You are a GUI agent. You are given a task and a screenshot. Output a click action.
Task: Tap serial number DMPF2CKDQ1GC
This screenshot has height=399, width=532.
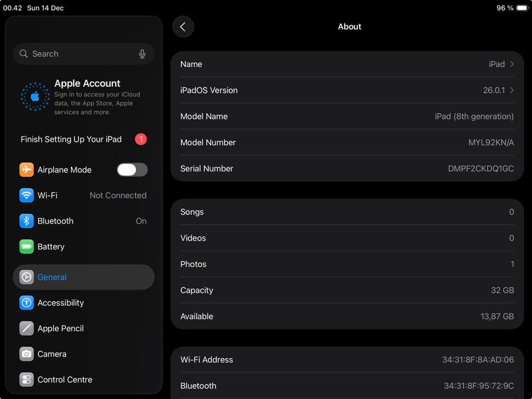481,168
